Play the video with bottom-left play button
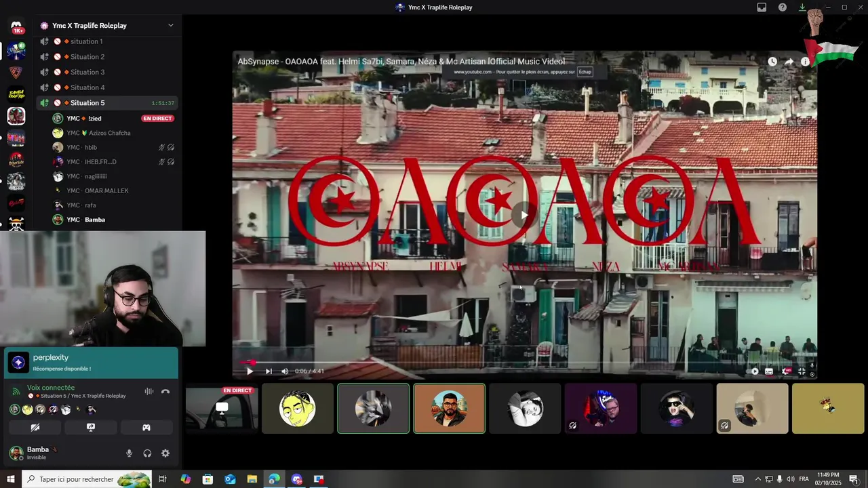 [x=250, y=371]
